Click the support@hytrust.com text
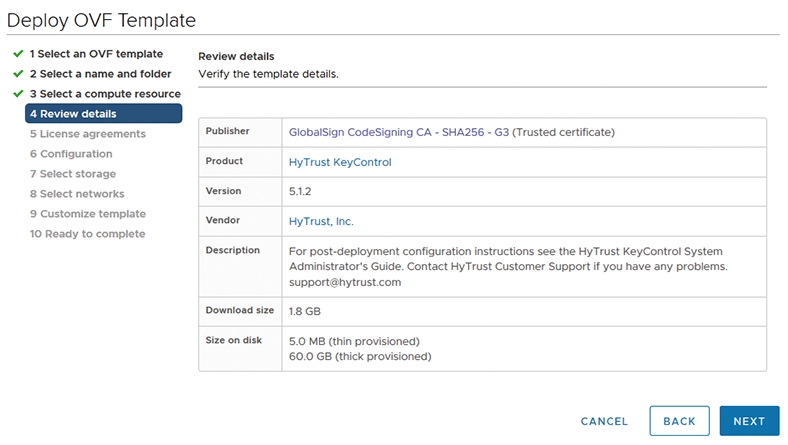 (x=345, y=282)
